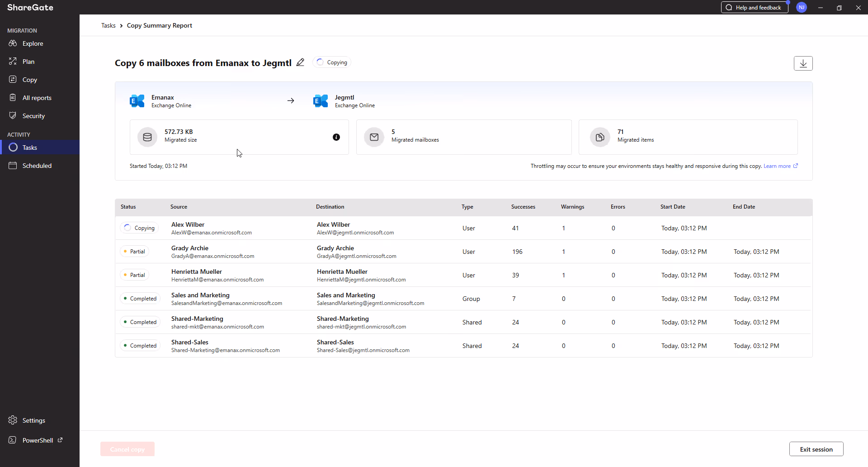Screen dimensions: 868x467
Task: Sort table by Status column header
Action: (128, 207)
